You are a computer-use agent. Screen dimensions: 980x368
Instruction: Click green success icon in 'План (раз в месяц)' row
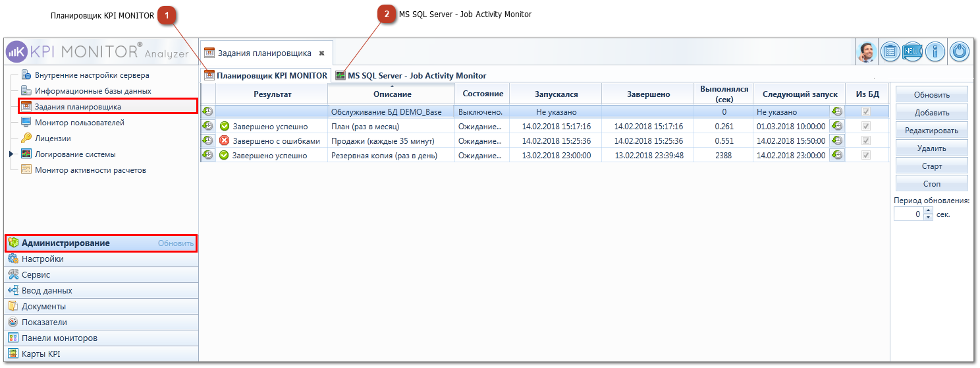coord(225,126)
